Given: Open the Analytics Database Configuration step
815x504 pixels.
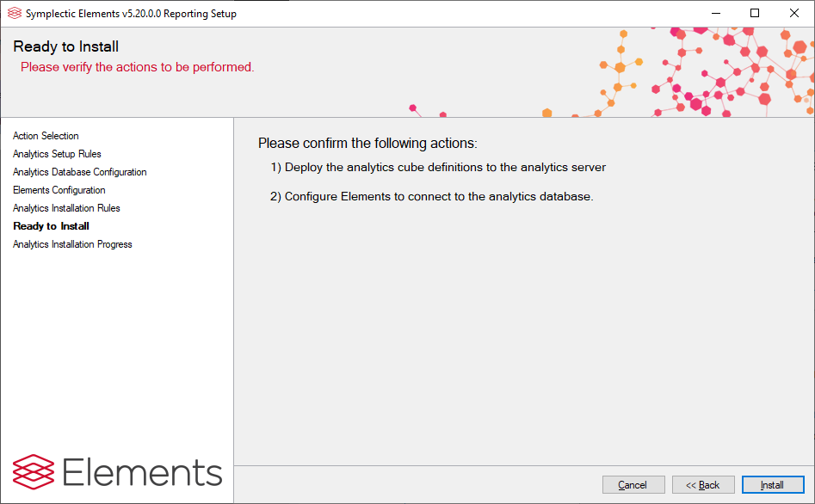Looking at the screenshot, I should pos(79,172).
